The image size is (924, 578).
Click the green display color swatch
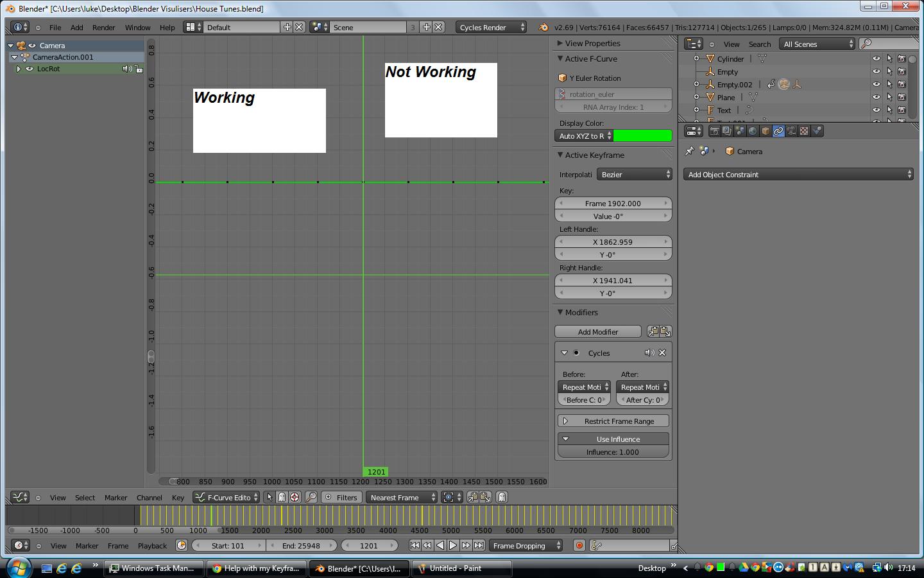pyautogui.click(x=642, y=136)
